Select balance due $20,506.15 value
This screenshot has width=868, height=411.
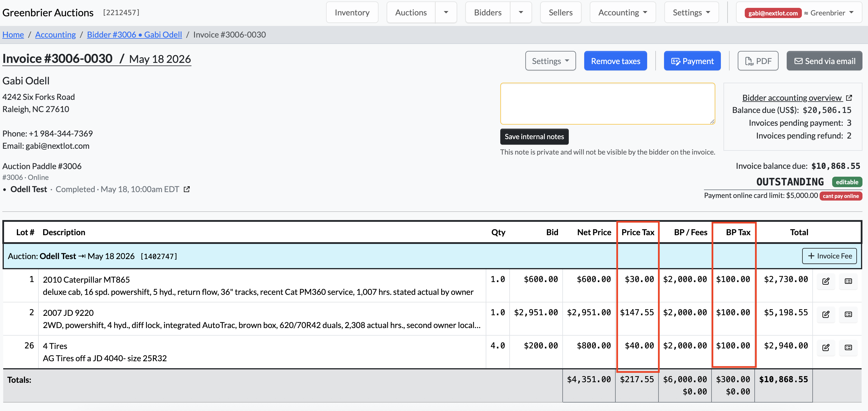pos(827,110)
